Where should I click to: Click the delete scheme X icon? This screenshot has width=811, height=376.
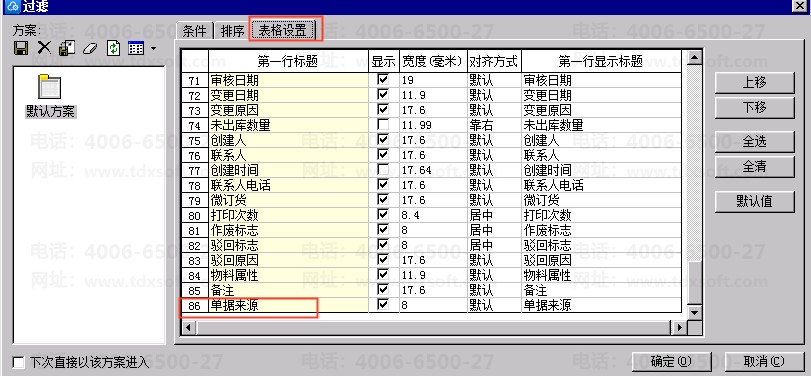(x=44, y=48)
